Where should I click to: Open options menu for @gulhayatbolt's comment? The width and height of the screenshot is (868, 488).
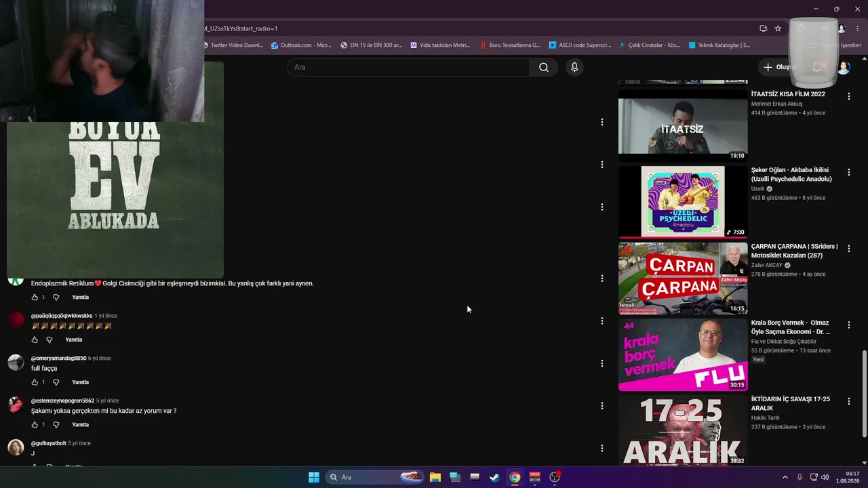(601, 448)
